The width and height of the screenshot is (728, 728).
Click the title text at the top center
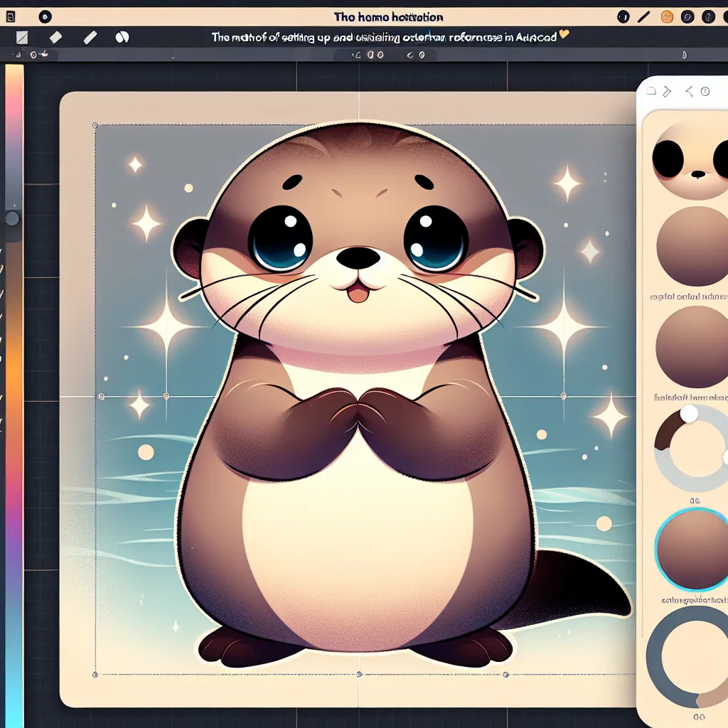coord(389,17)
